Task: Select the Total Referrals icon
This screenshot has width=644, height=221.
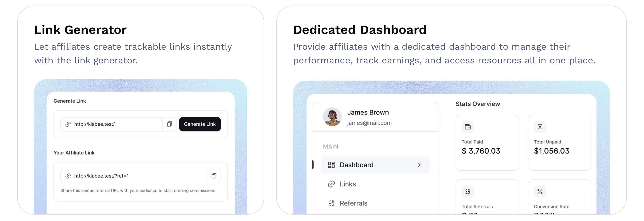Action: point(468,191)
